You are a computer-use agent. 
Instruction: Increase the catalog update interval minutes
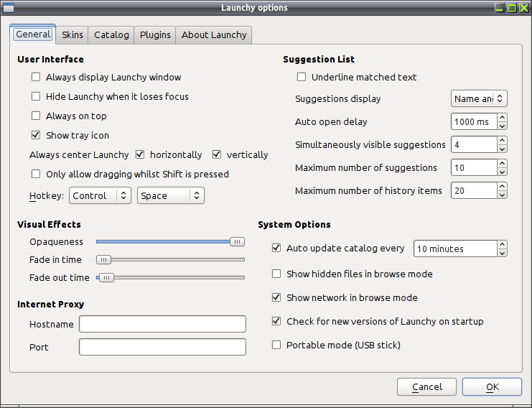pos(502,244)
